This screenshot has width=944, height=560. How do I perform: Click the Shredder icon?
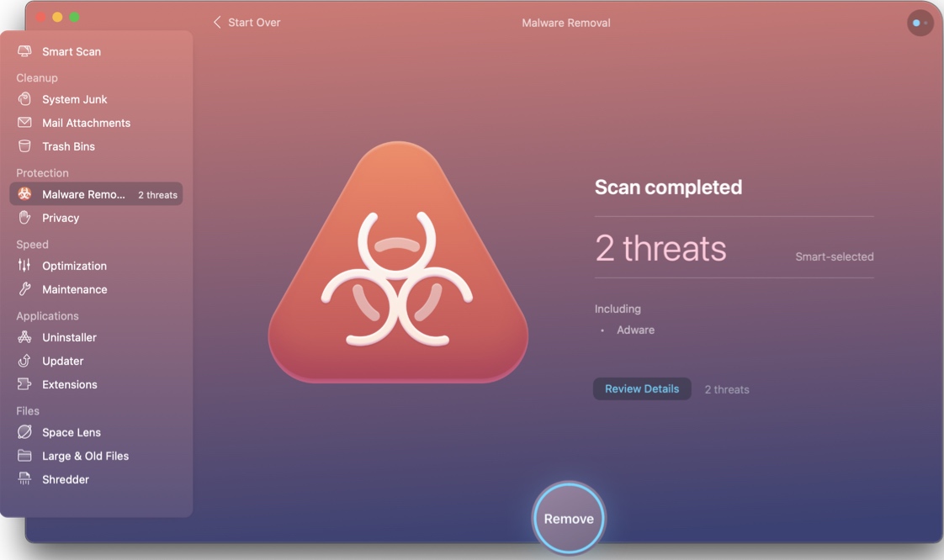click(x=24, y=478)
